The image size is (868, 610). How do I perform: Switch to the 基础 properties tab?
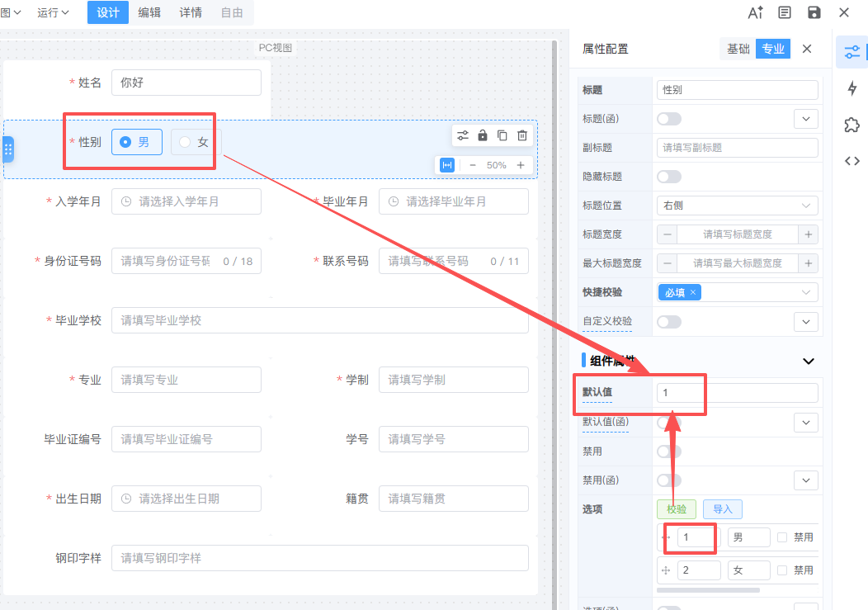(738, 49)
